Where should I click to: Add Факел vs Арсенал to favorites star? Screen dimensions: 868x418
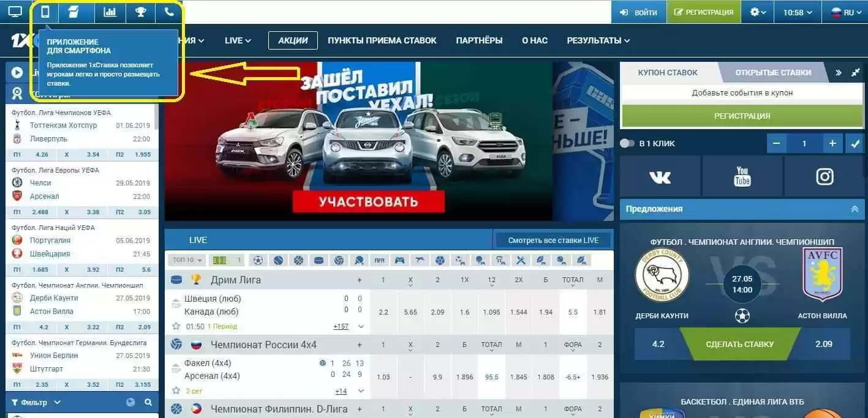coord(176,390)
